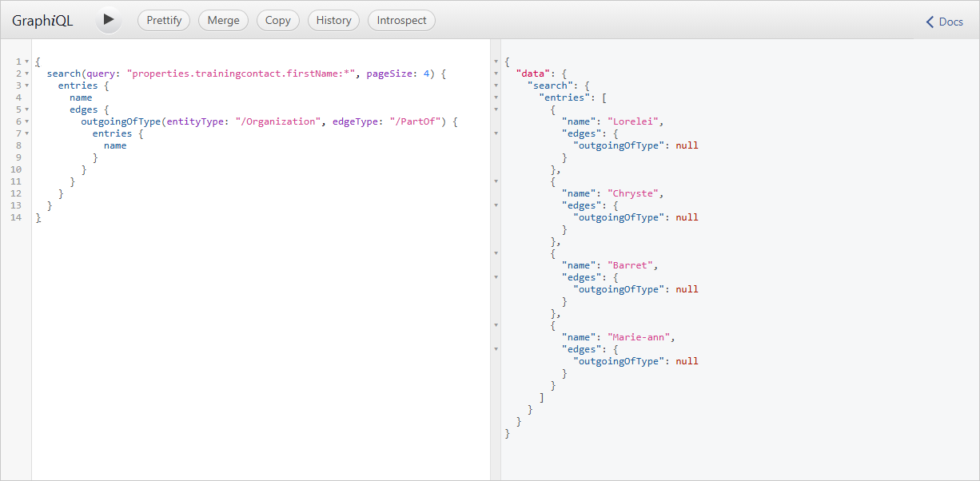Viewport: 980px width, 481px height.
Task: Click the search keyword in the query
Action: click(64, 74)
